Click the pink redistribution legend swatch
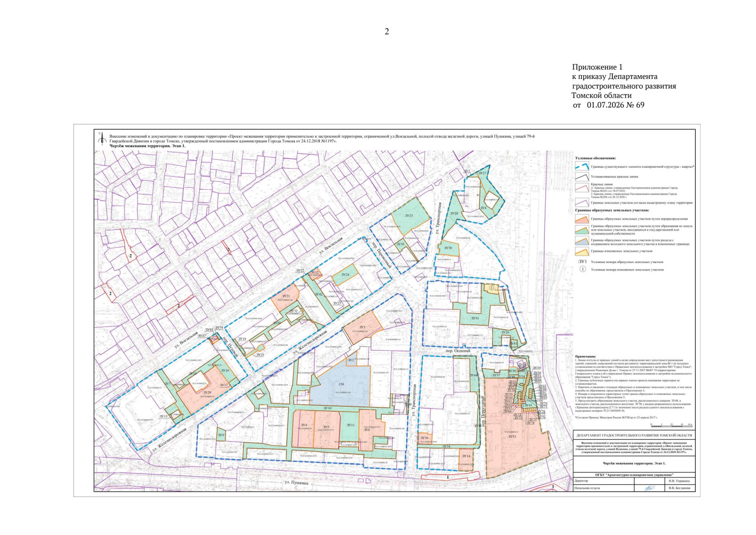The height and width of the screenshot is (535, 756). pos(581,219)
